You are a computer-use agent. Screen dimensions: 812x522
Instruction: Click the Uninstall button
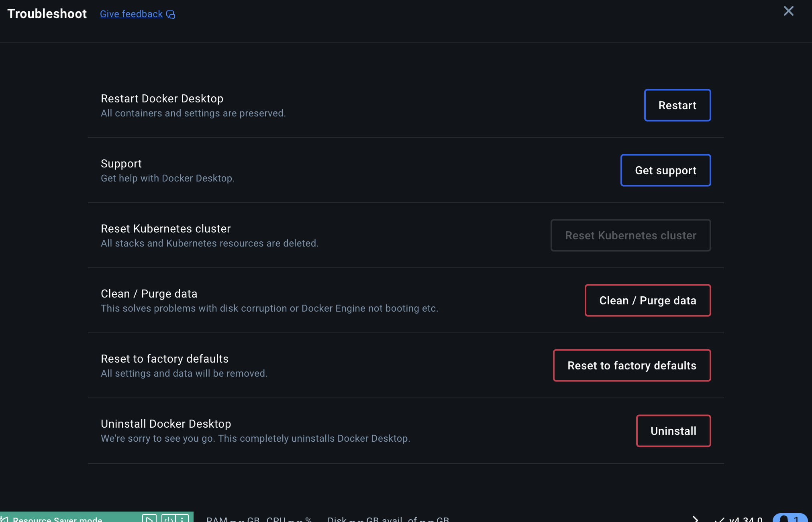673,431
